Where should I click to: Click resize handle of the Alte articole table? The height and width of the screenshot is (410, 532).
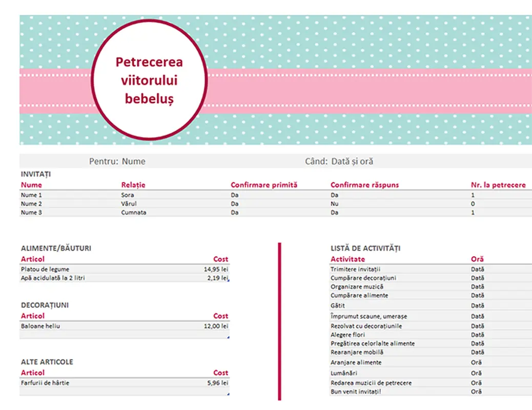point(228,394)
